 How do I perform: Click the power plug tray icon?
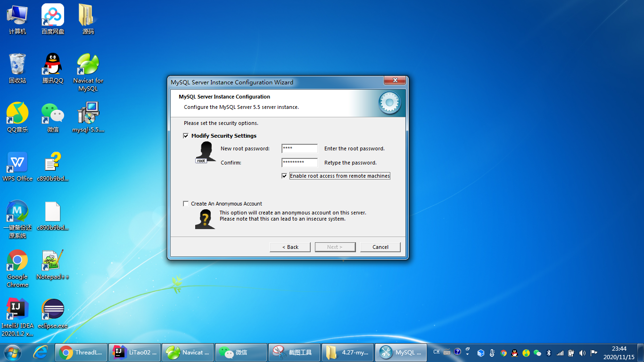571,353
